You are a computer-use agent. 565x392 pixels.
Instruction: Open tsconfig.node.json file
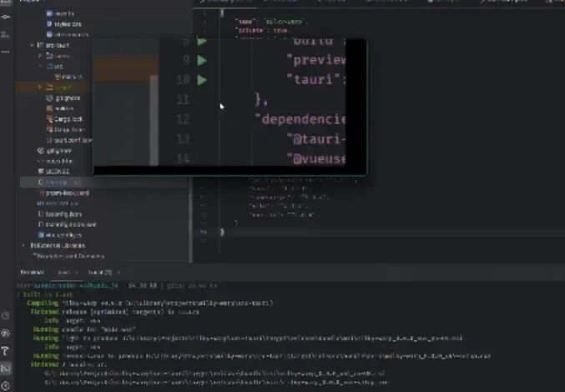(x=67, y=224)
